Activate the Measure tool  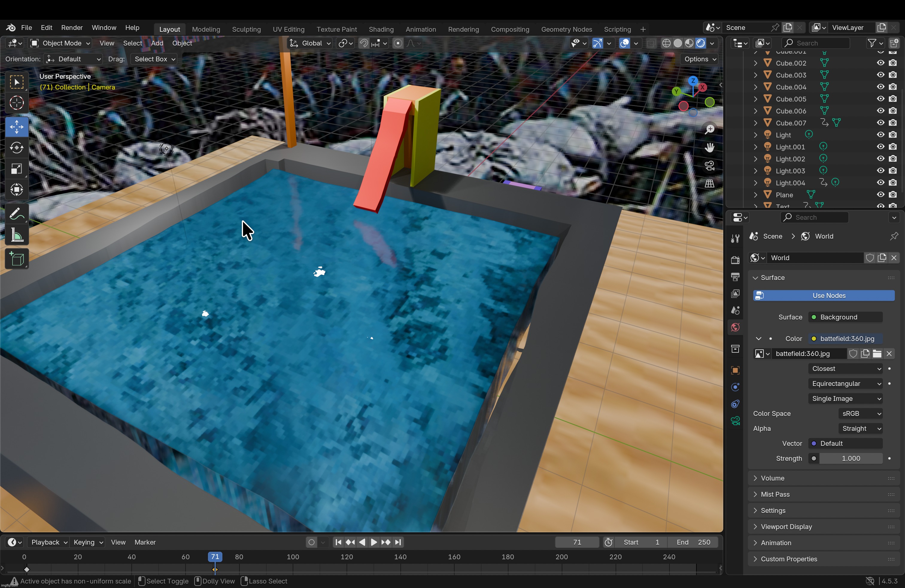[17, 235]
